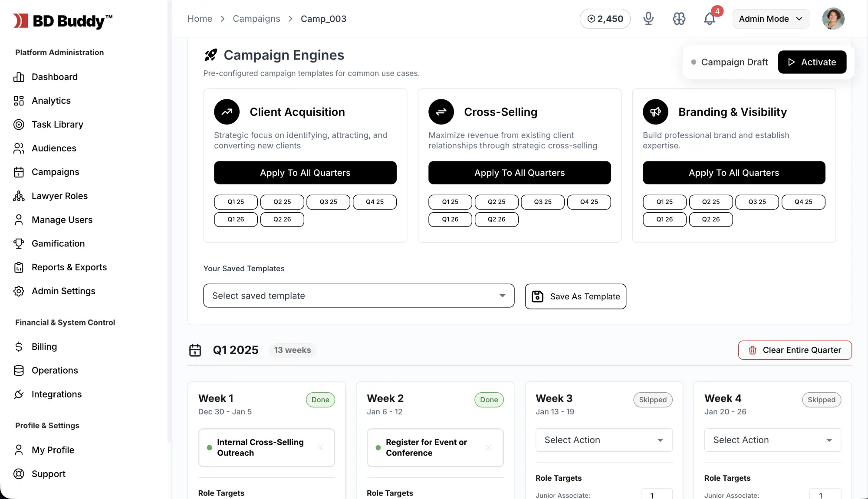Click the Cross-Selling swap arrows icon

coord(441,112)
